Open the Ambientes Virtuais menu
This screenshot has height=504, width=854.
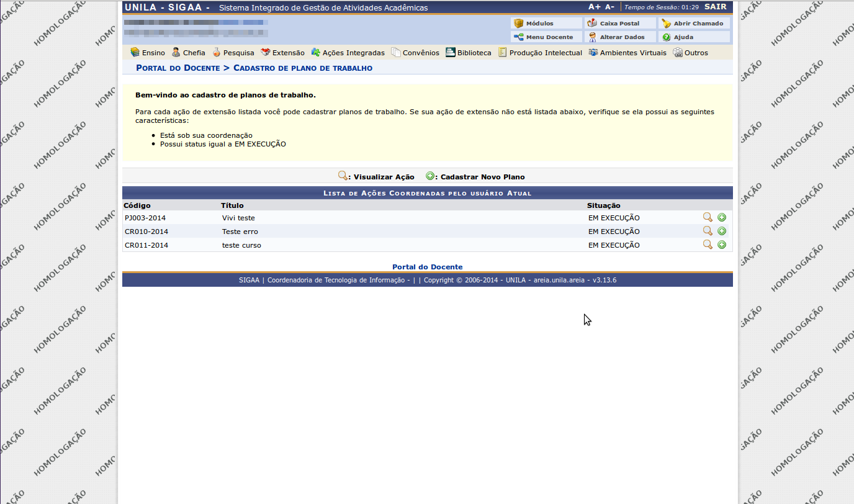click(x=633, y=53)
